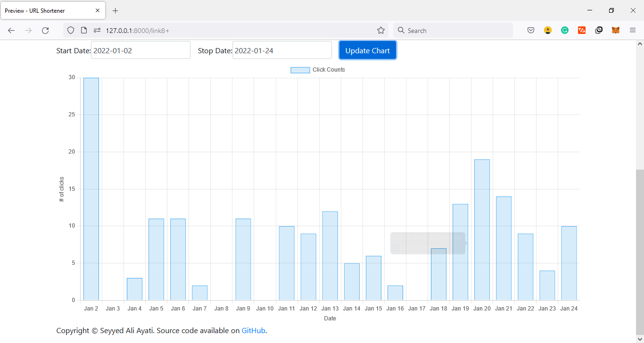
Task: Open the Firefox application menu
Action: coord(633,30)
